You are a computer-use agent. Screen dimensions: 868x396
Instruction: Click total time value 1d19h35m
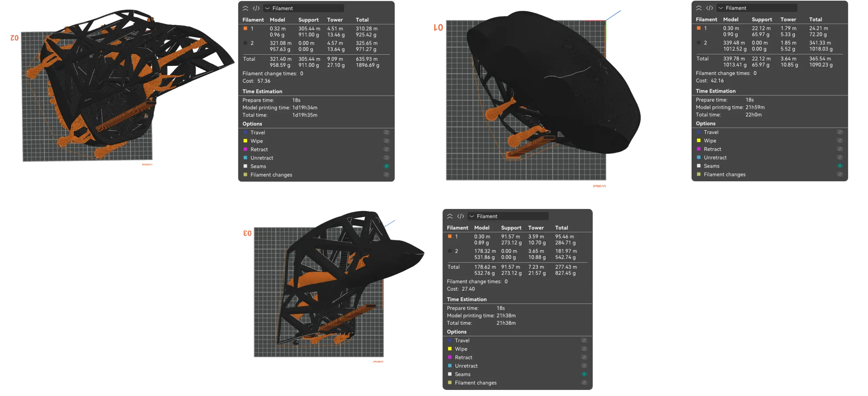tap(304, 115)
